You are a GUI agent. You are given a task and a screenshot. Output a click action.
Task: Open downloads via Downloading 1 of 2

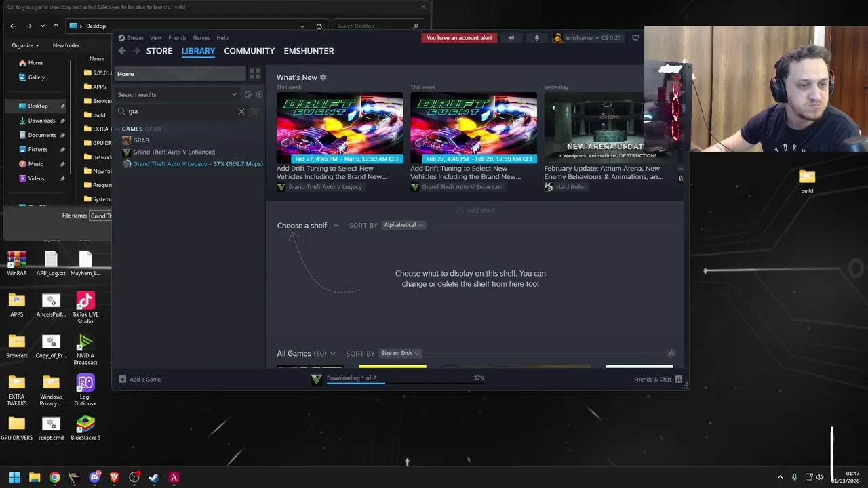tap(398, 379)
